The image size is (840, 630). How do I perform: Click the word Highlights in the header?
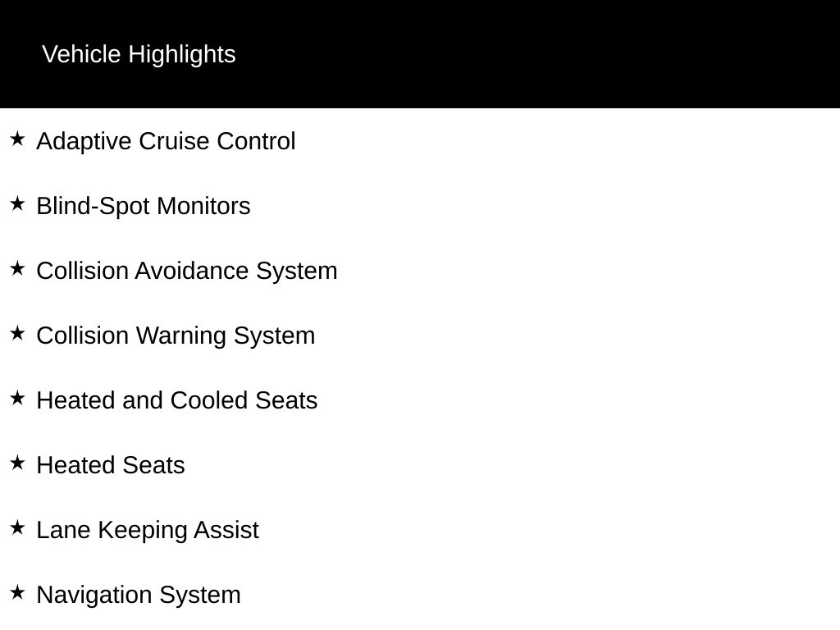182,55
